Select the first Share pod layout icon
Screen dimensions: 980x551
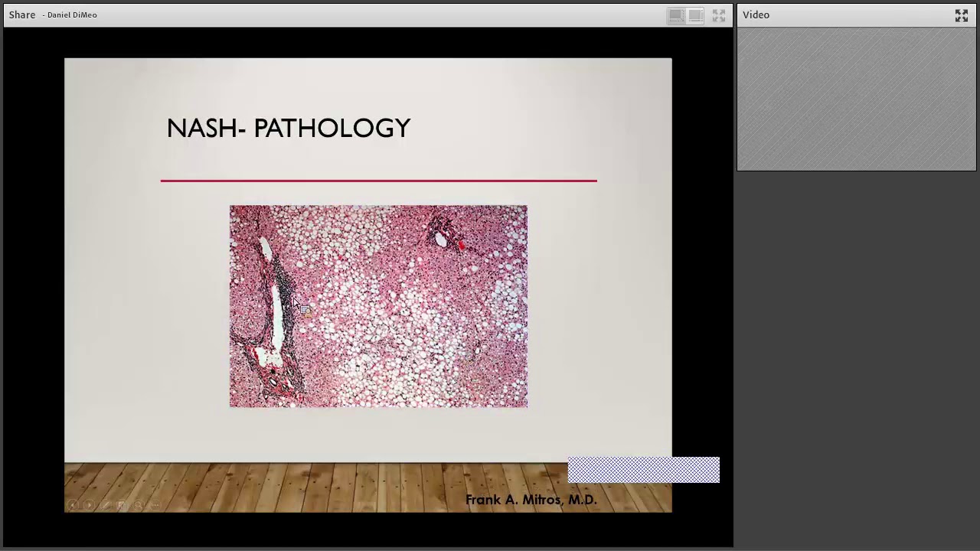coord(676,15)
